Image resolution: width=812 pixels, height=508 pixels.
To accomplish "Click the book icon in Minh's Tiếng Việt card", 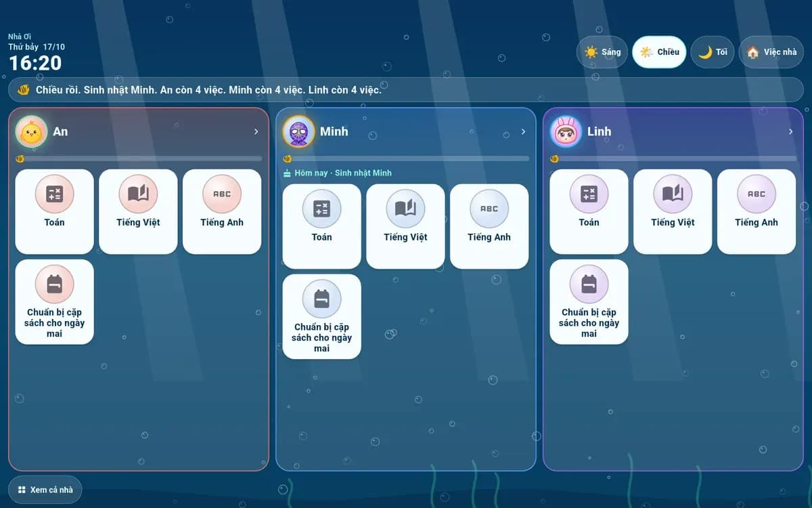I will pos(405,209).
